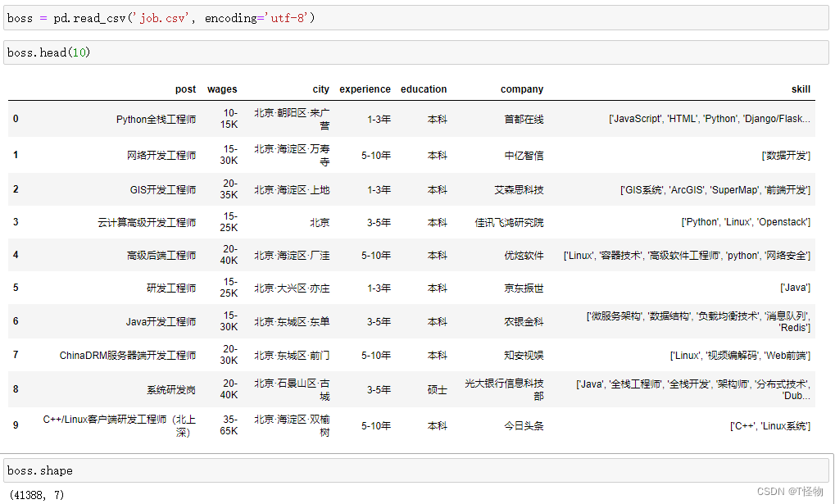
Task: Click the company cell '京东振世'
Action: coord(524,288)
